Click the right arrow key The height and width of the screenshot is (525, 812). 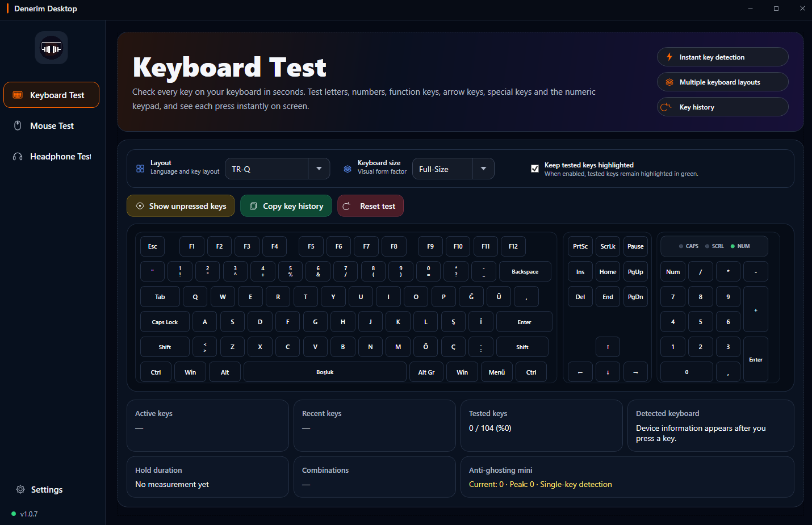(635, 372)
